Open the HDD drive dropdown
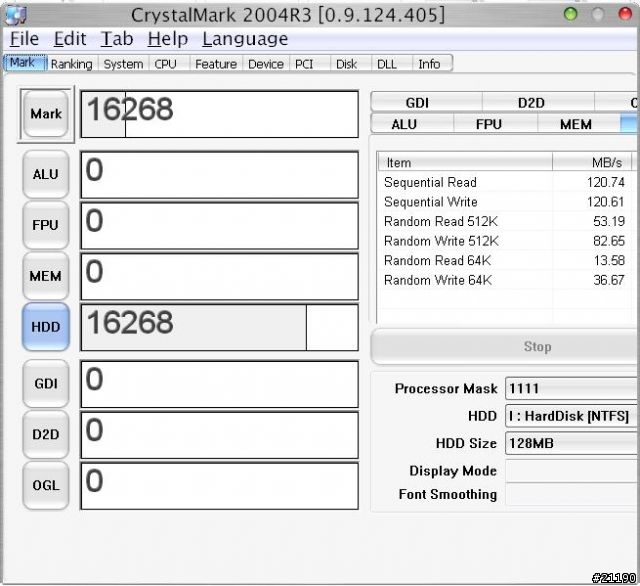 (572, 416)
